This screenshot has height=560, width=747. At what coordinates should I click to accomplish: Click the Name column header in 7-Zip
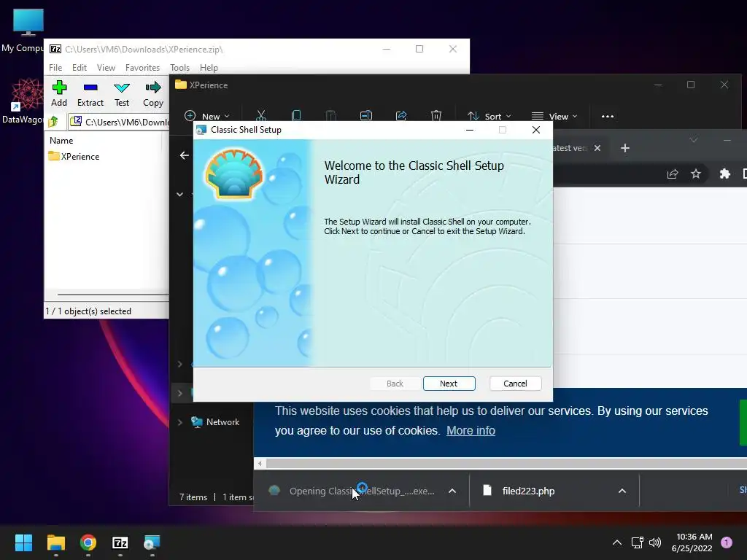(x=61, y=141)
